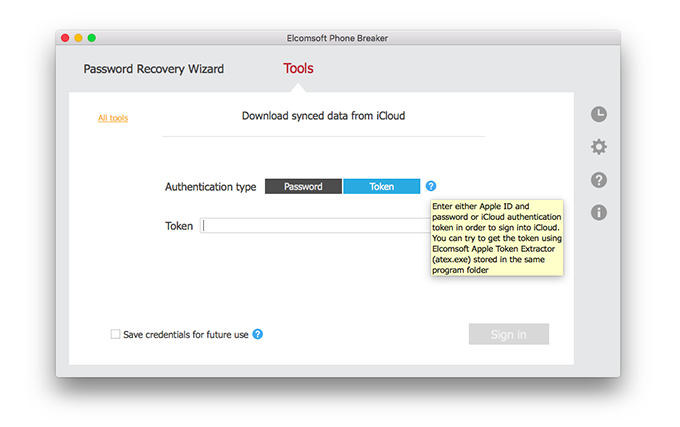The height and width of the screenshot is (427, 680).
Task: Go back via All tools link
Action: click(113, 118)
